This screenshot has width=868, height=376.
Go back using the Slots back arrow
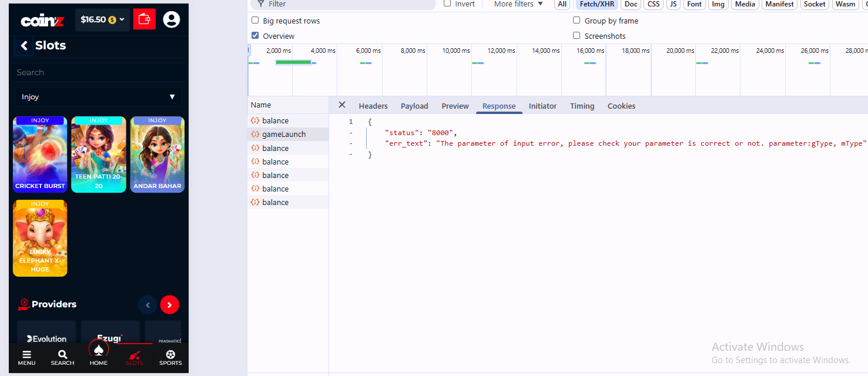point(24,46)
